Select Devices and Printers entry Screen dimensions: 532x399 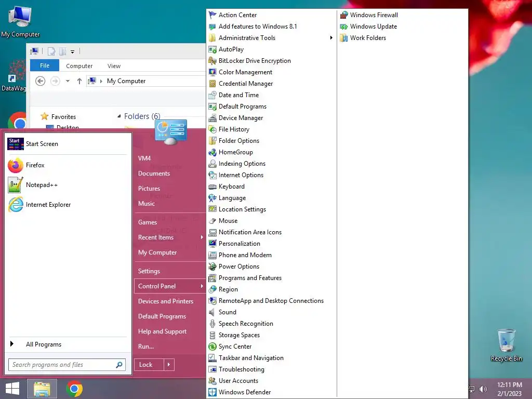click(166, 301)
